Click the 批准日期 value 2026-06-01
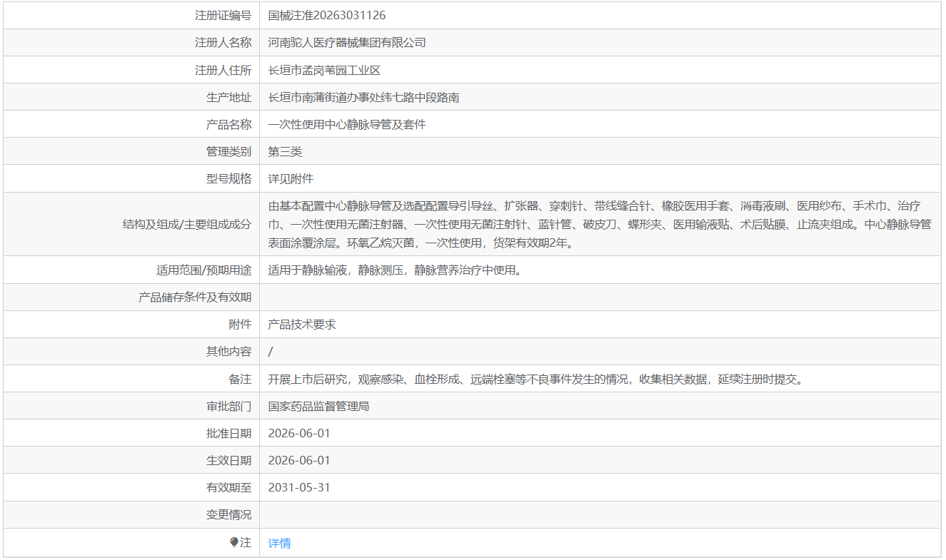 299,433
